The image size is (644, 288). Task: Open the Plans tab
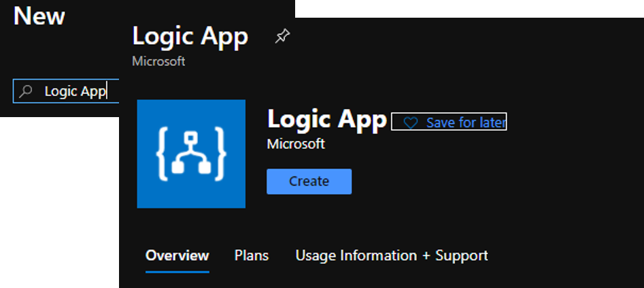click(252, 255)
